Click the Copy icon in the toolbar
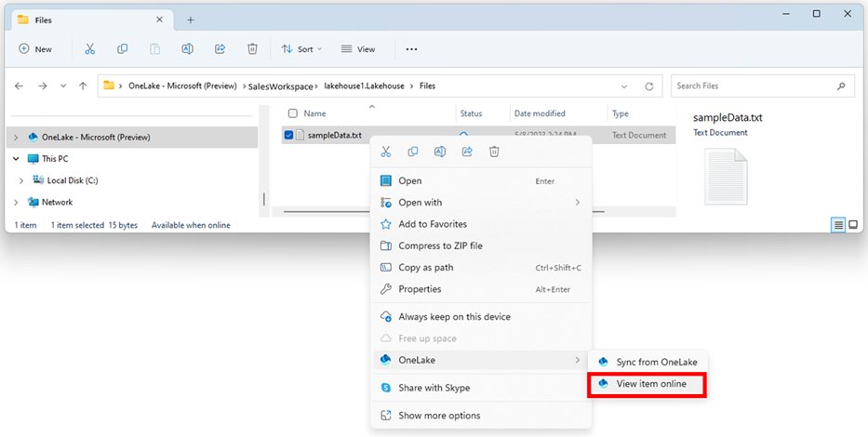The height and width of the screenshot is (437, 868). [x=123, y=49]
